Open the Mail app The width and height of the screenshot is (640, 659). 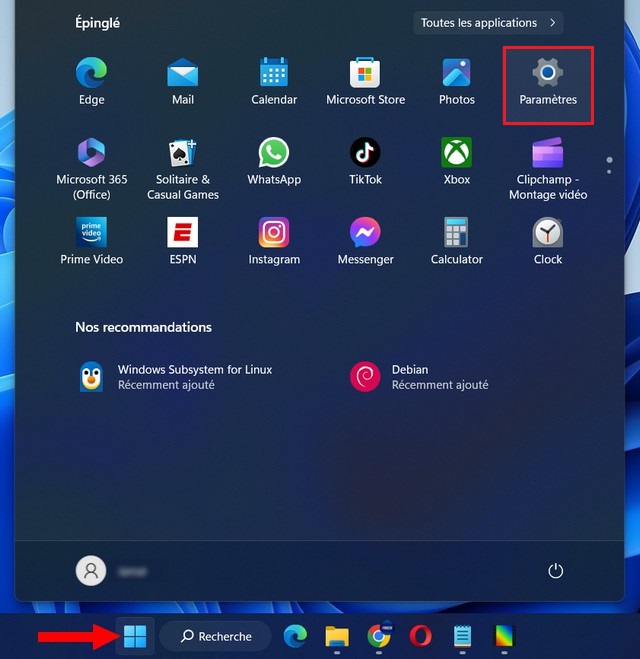pyautogui.click(x=183, y=82)
